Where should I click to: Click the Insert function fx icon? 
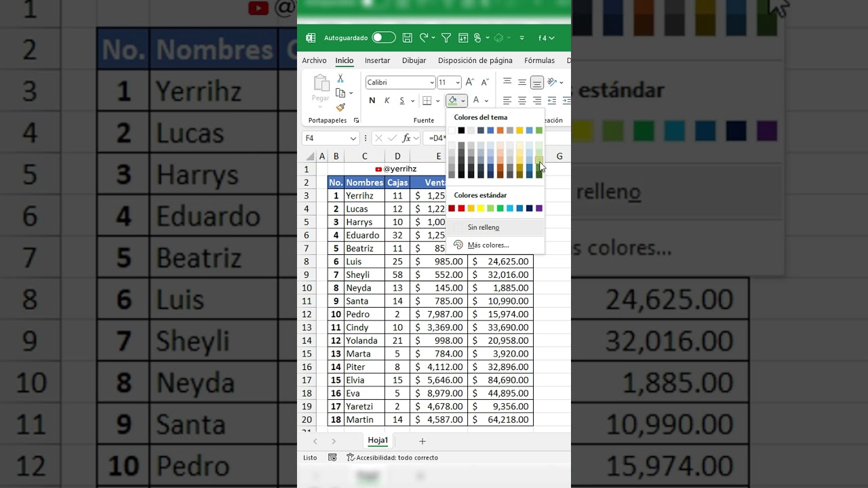pos(407,138)
